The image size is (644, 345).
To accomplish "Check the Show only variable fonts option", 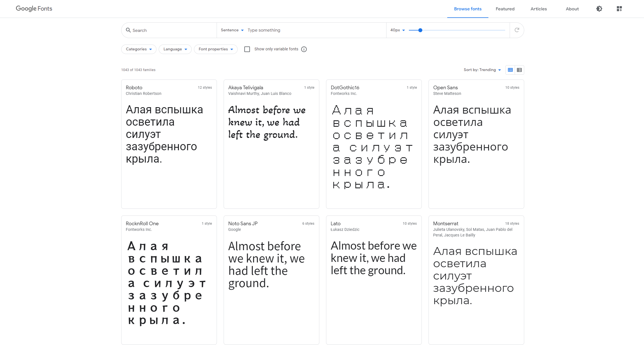I will 247,49.
